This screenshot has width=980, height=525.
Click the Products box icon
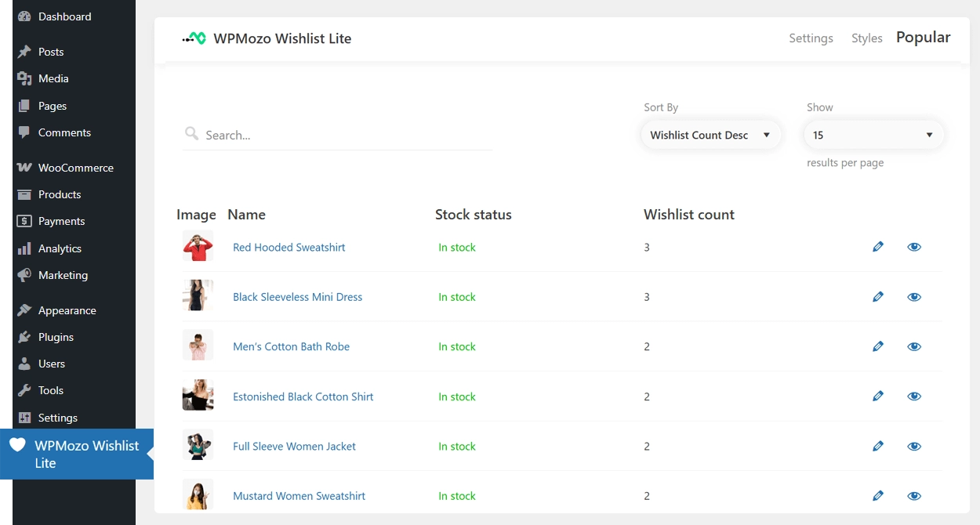click(x=24, y=194)
